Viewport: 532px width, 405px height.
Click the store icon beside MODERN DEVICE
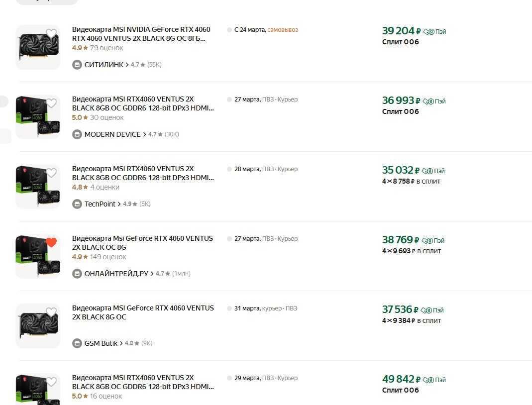coord(77,134)
